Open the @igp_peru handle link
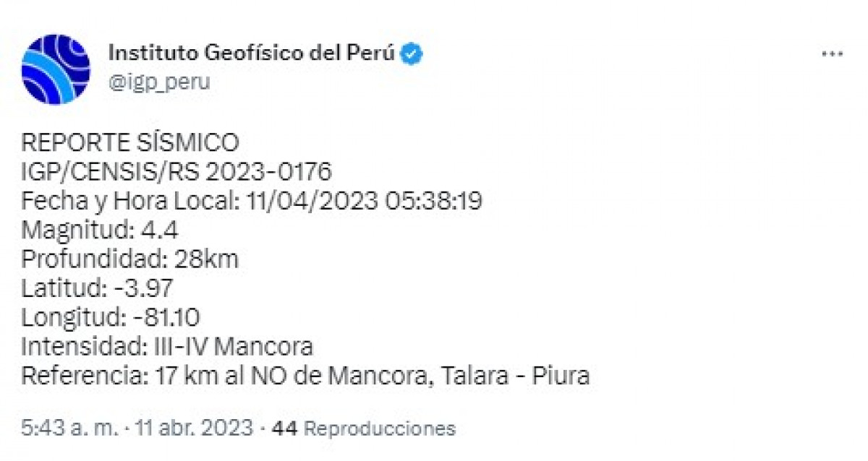 pos(158,82)
